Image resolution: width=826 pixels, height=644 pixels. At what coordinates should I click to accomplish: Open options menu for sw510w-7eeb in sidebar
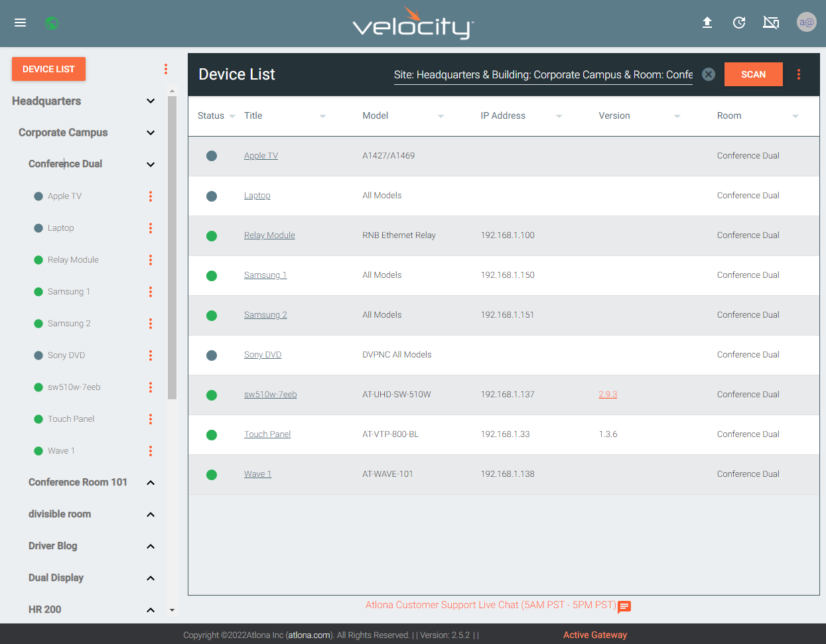pos(151,387)
